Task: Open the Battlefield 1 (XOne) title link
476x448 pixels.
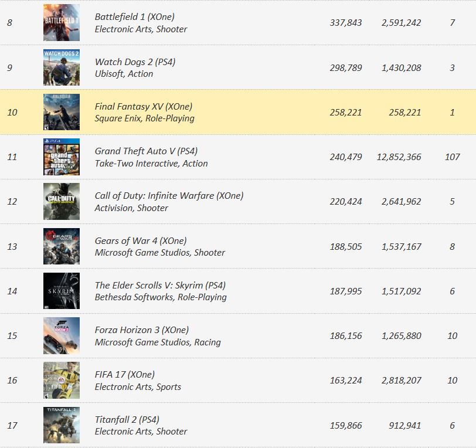Action: click(x=134, y=16)
